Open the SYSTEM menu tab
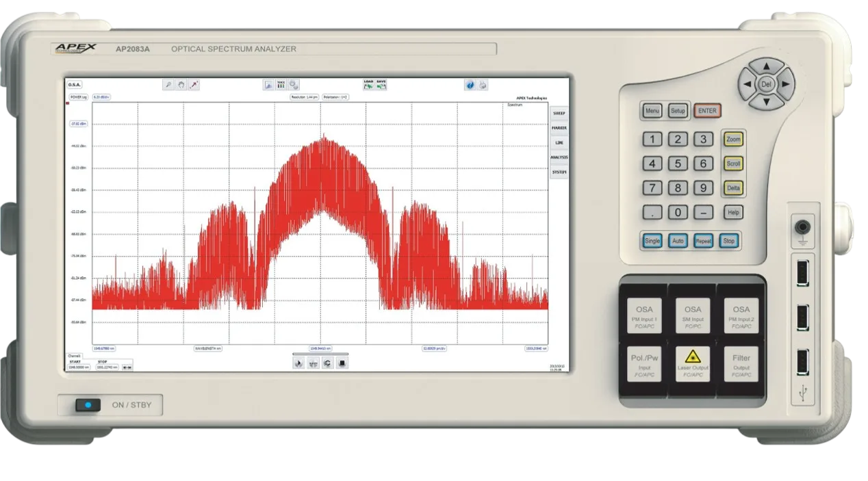 pyautogui.click(x=559, y=172)
